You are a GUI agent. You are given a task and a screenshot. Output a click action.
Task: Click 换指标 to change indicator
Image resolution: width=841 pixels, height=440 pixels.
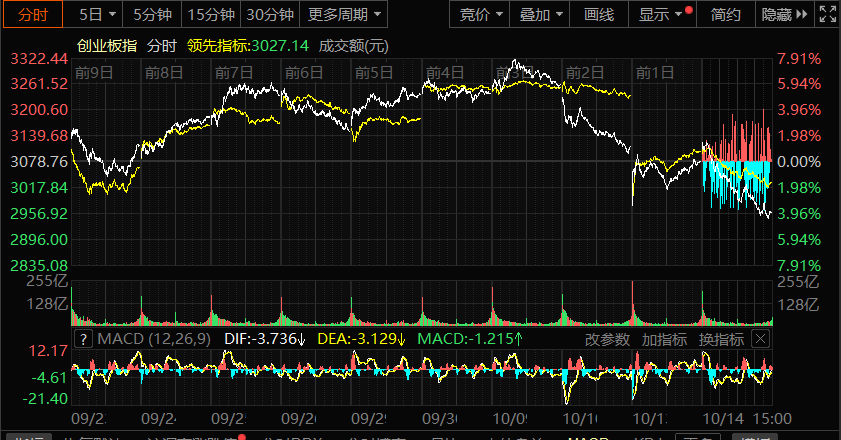[x=720, y=340]
